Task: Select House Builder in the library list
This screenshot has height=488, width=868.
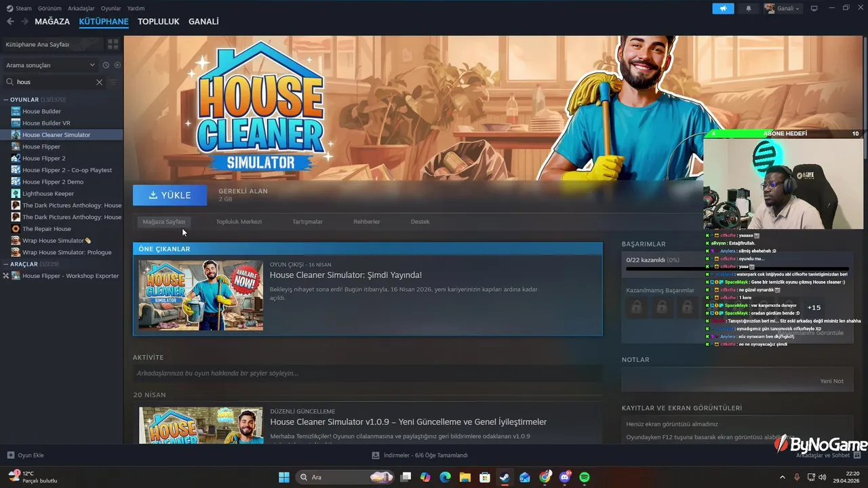Action: [41, 111]
